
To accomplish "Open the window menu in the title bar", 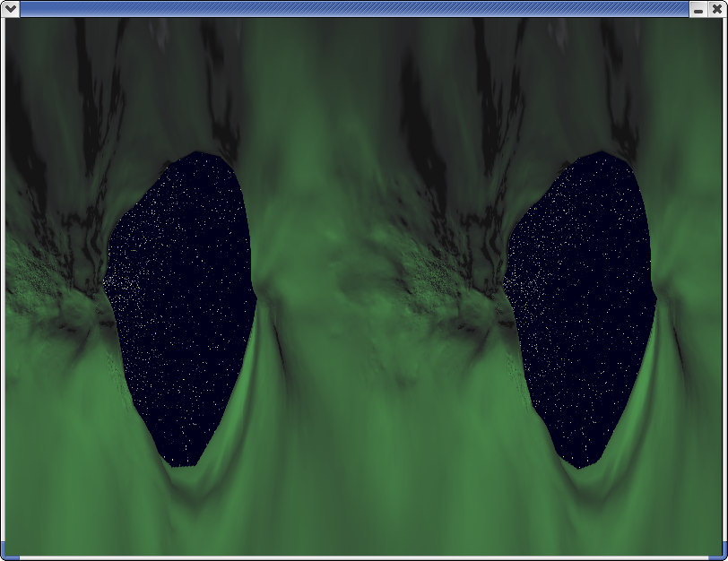I will (x=9, y=8).
